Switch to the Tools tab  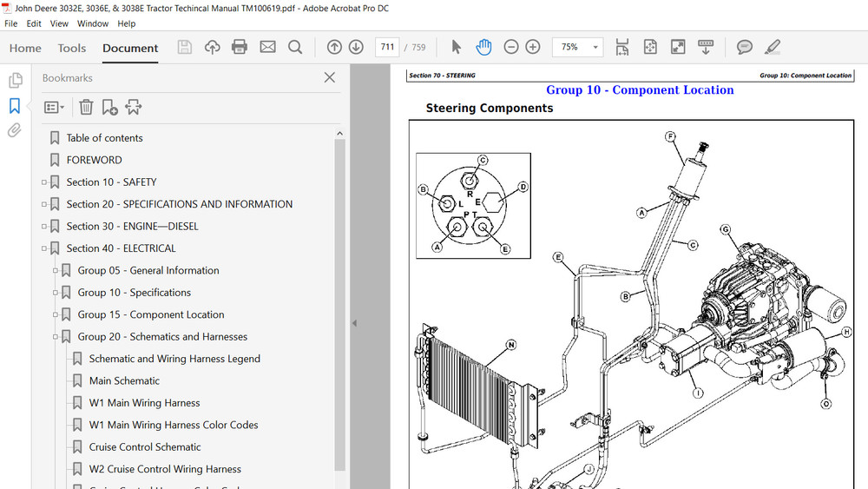click(x=72, y=48)
